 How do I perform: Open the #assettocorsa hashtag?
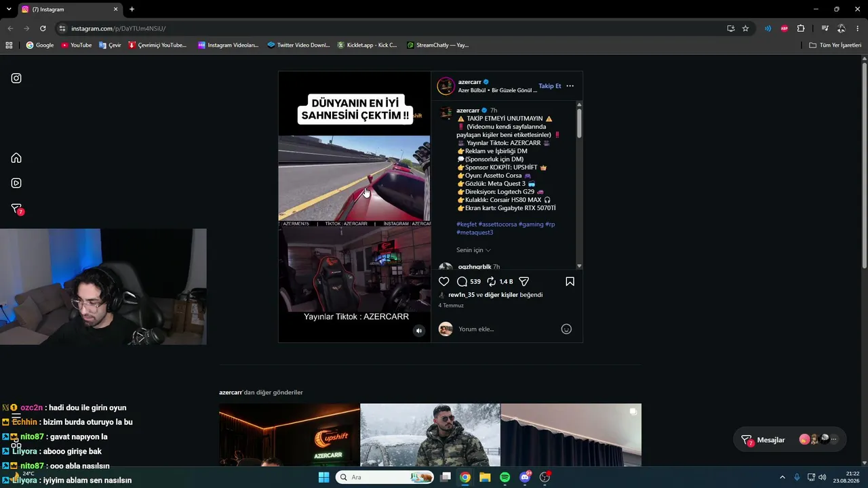[x=498, y=224]
